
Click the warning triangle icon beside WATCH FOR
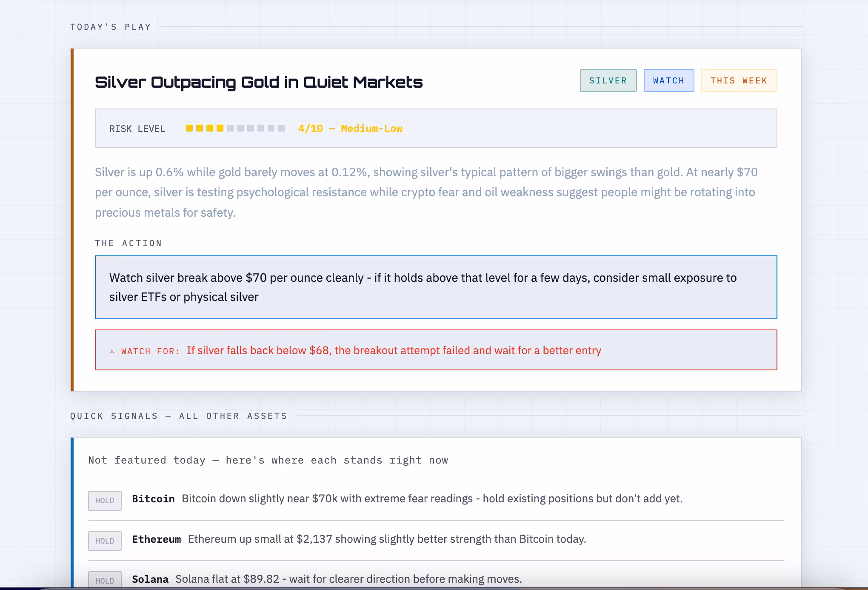tap(112, 352)
